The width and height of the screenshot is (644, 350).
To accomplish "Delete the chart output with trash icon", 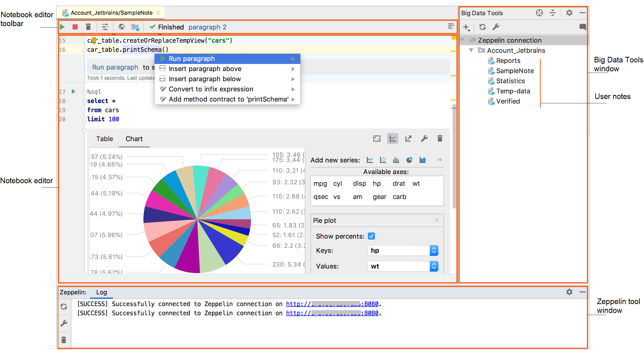I will pos(440,139).
